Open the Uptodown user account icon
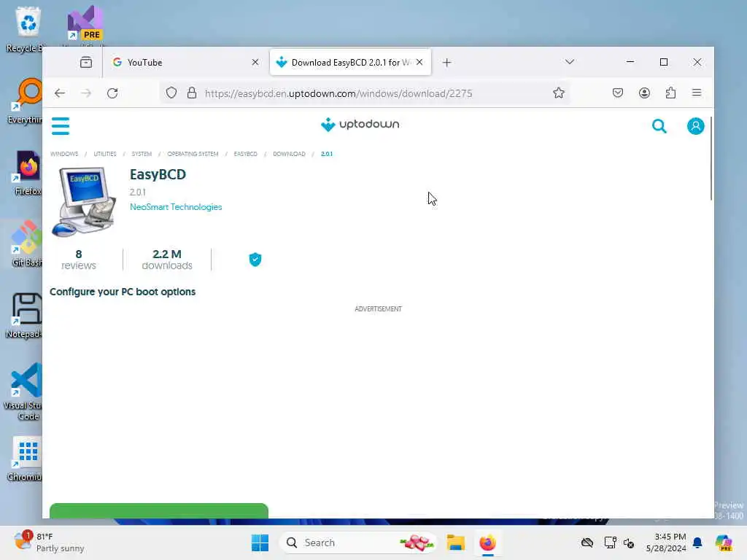Screen dimensions: 747x560 coord(695,126)
